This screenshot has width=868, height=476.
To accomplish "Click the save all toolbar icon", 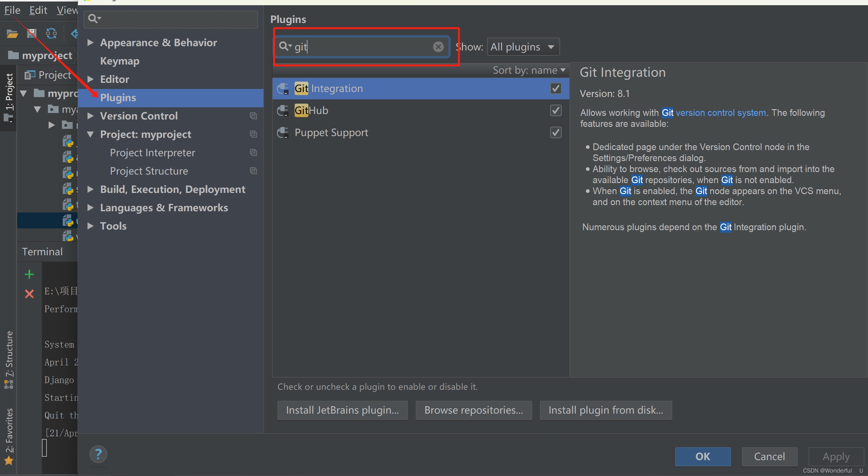I will click(x=32, y=34).
